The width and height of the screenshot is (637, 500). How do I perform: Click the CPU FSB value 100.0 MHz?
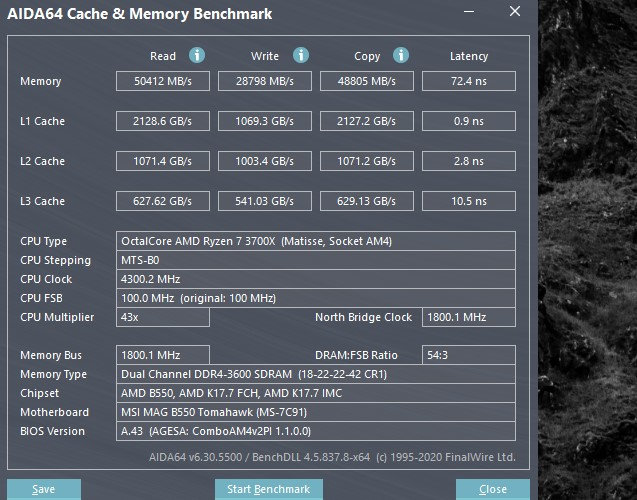(x=316, y=298)
